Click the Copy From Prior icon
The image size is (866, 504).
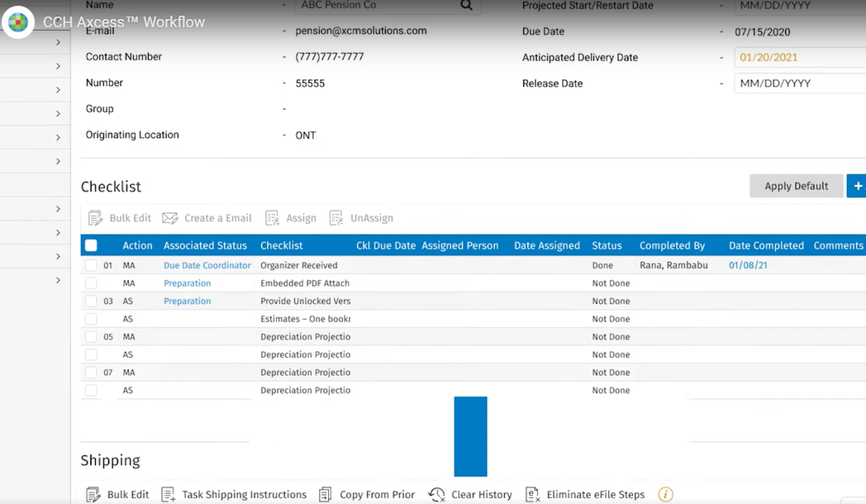coord(323,493)
